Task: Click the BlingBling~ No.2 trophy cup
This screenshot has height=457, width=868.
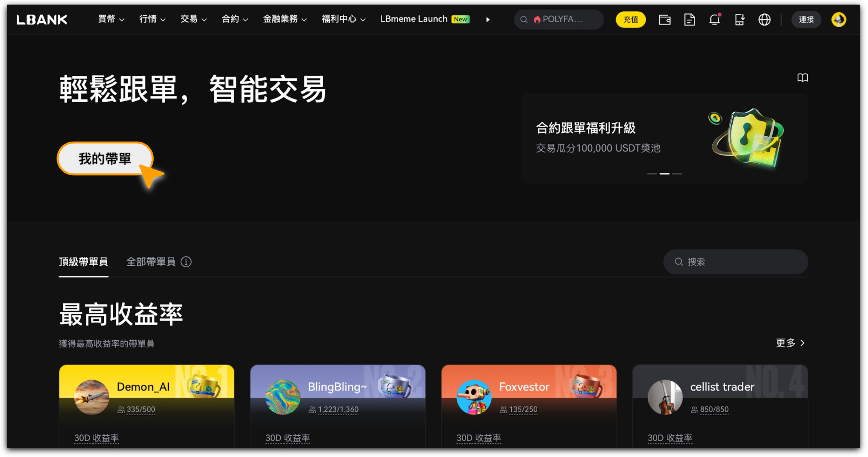Action: pos(395,386)
